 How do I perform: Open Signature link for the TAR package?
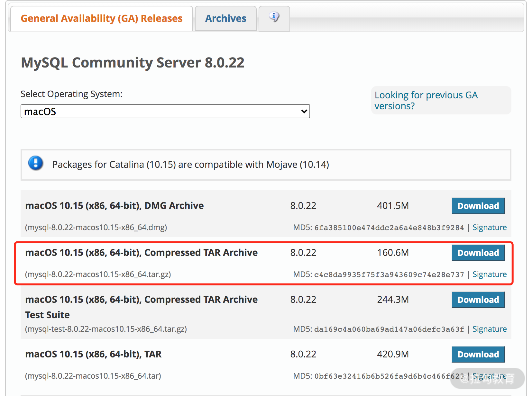click(x=489, y=376)
